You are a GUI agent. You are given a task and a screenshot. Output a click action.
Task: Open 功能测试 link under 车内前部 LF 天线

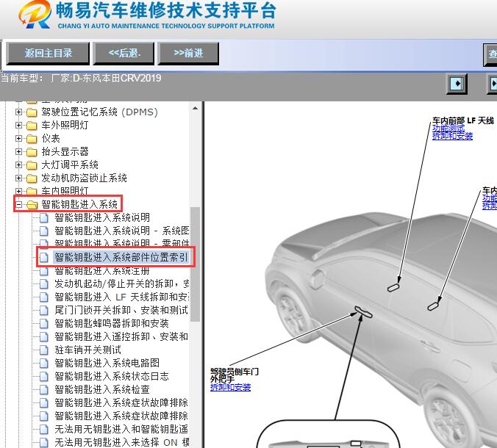click(448, 128)
